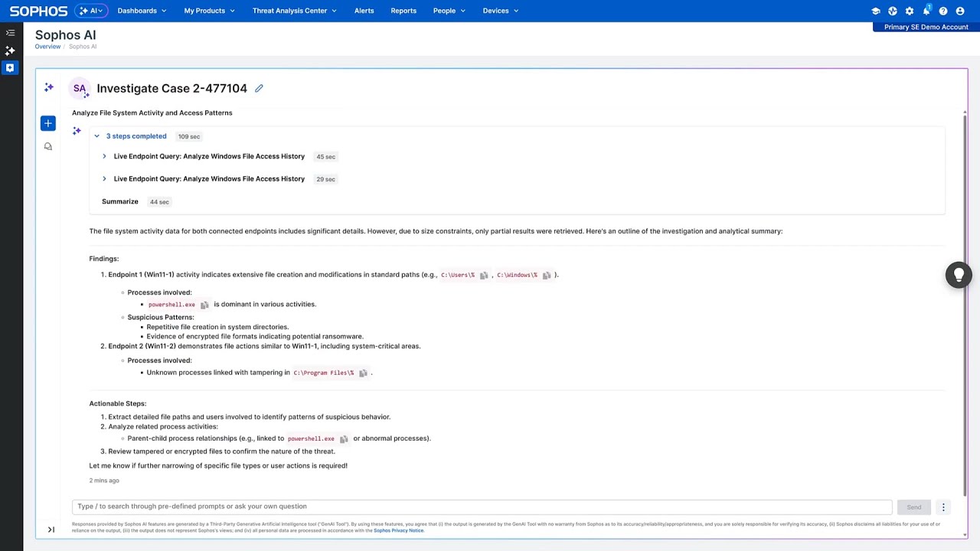Click Primary SE Demo Account label
Screen dimensions: 980x551
(926, 27)
